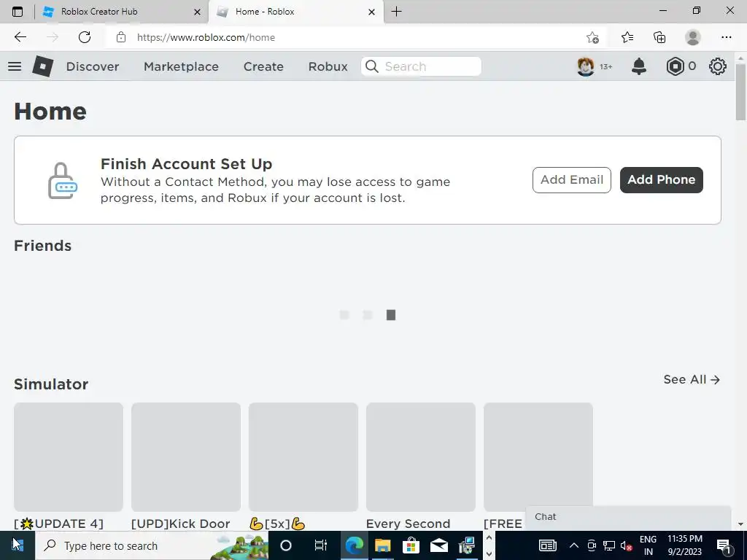Open the Discover page
Viewport: 747px width, 560px height.
pos(93,66)
